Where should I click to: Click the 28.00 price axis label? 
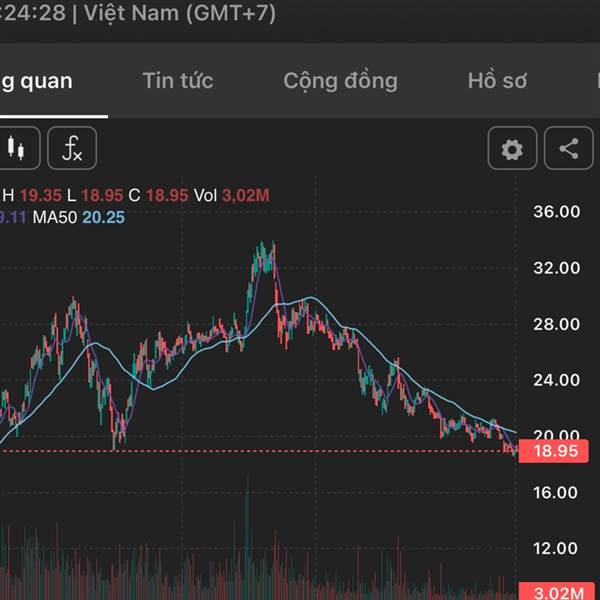[x=557, y=324]
